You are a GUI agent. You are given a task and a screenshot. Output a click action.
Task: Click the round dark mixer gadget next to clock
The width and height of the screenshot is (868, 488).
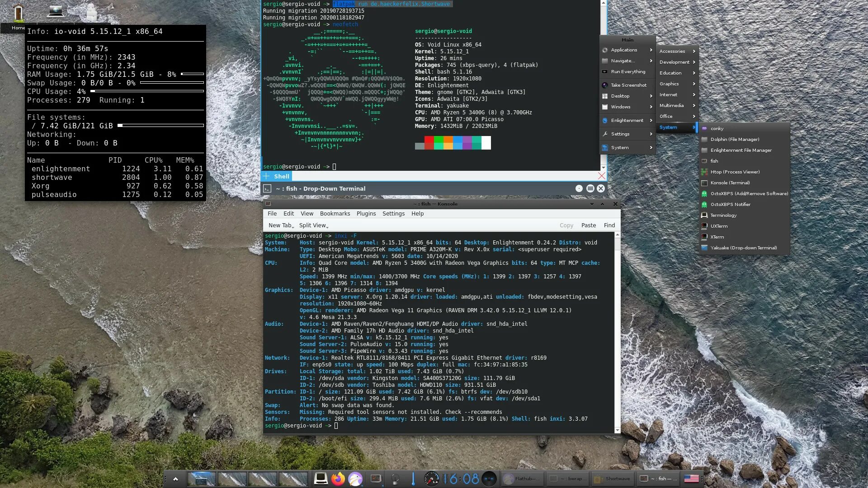(489, 479)
